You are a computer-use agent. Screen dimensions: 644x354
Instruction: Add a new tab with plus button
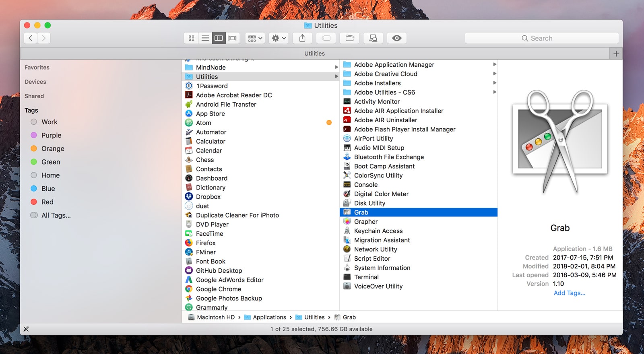[616, 54]
